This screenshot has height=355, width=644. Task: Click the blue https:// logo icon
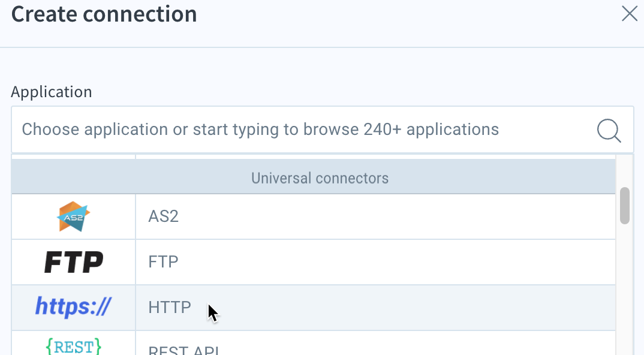point(73,306)
